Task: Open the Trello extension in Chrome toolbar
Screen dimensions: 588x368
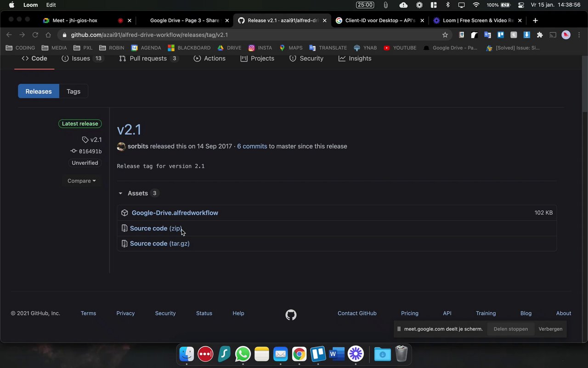Action: click(501, 35)
